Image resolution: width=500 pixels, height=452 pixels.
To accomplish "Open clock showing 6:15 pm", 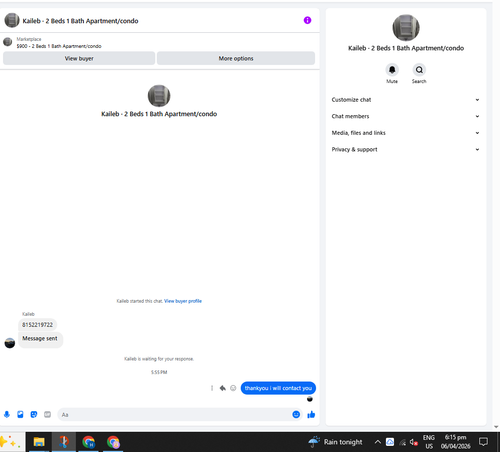I will coord(455,442).
